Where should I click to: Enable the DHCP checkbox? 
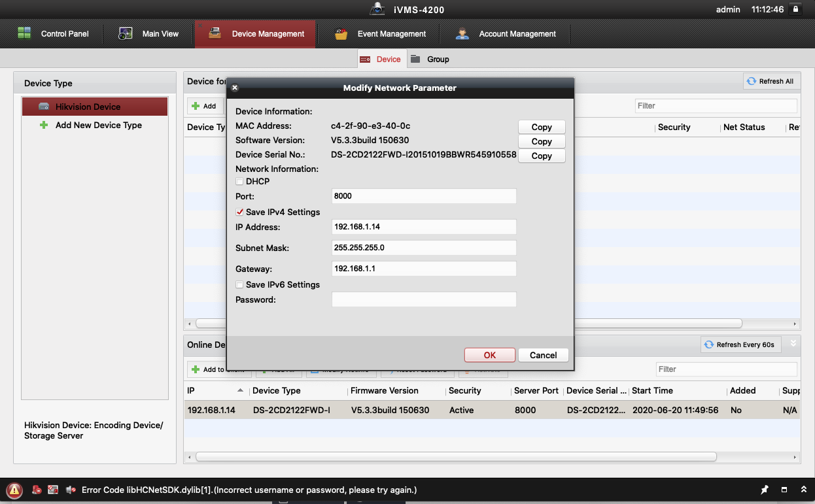coord(239,181)
